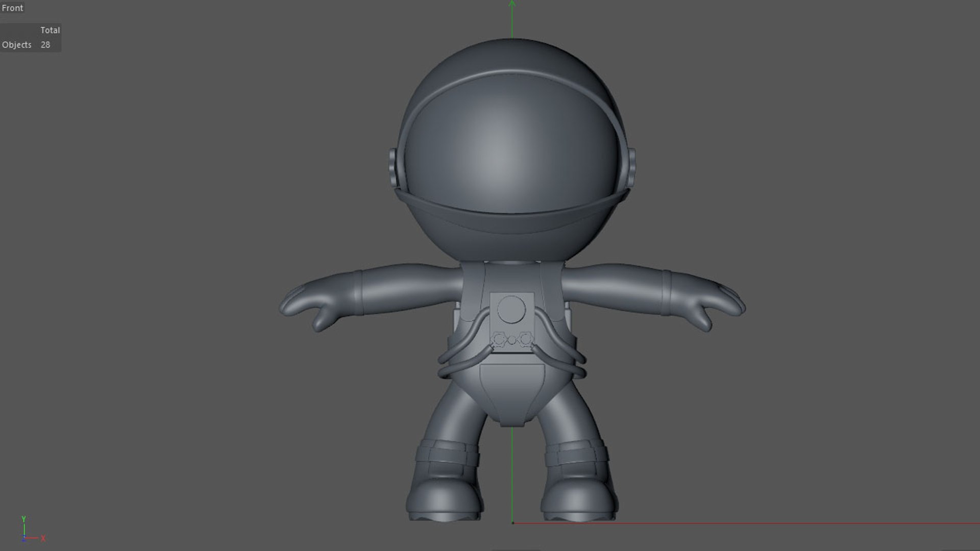Select the helmet earpiece on screen-right side
980x551 pixels.
tap(632, 167)
